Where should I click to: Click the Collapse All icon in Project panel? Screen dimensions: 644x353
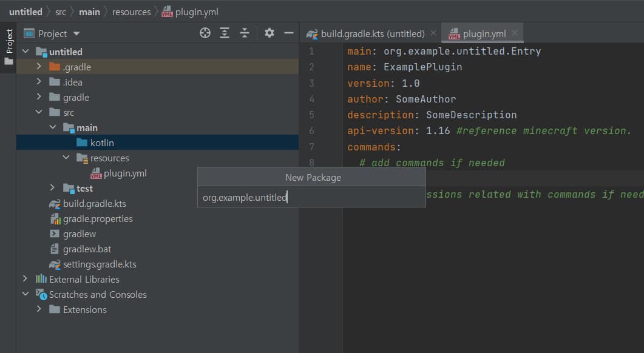click(245, 33)
